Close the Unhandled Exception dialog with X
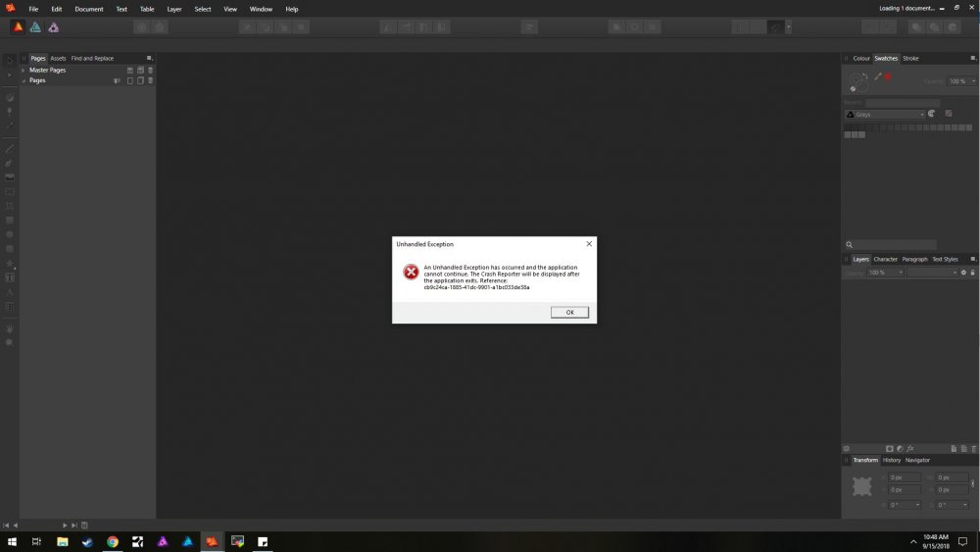Screen dimensions: 980x552 click(x=589, y=244)
